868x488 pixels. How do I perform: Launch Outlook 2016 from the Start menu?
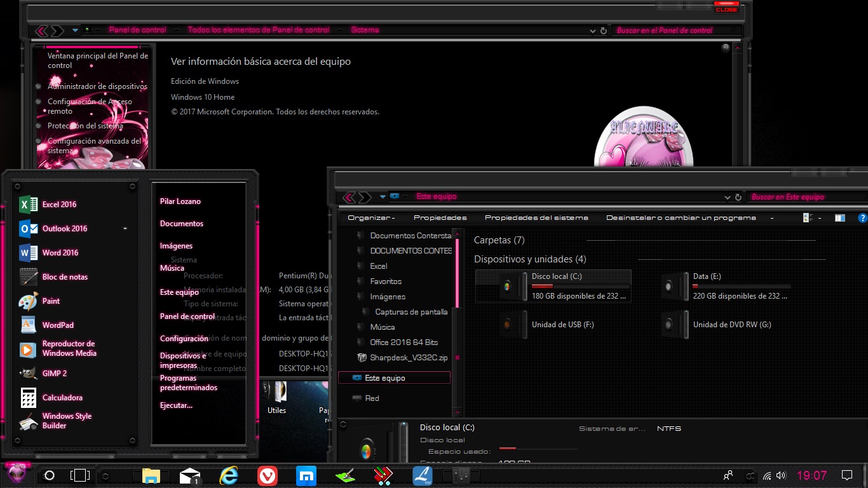point(53,229)
